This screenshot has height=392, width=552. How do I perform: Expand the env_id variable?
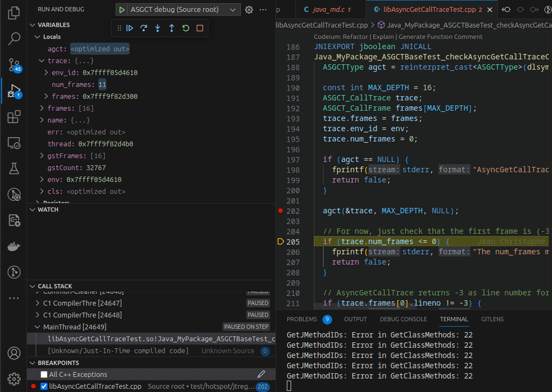click(46, 73)
